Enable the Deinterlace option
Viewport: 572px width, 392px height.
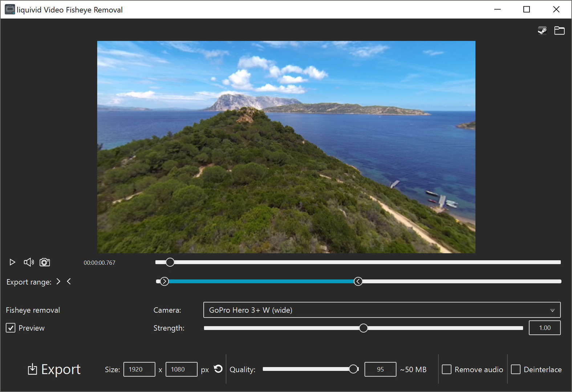(516, 369)
